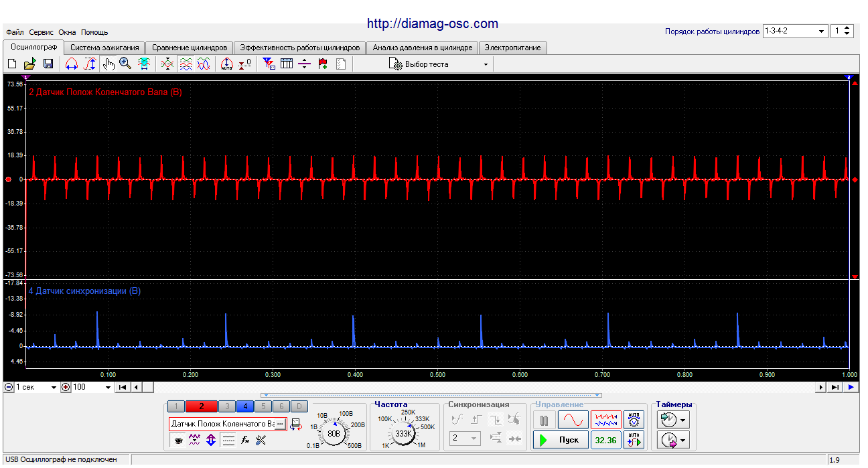Switch to Эффективность работы цилиндров tab
868x468 pixels.
coord(301,48)
